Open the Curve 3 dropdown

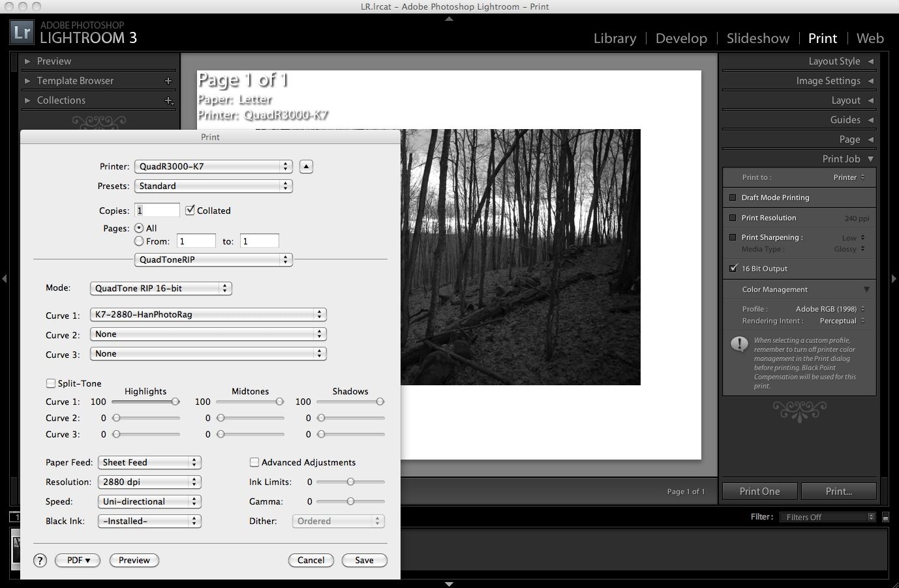click(208, 353)
